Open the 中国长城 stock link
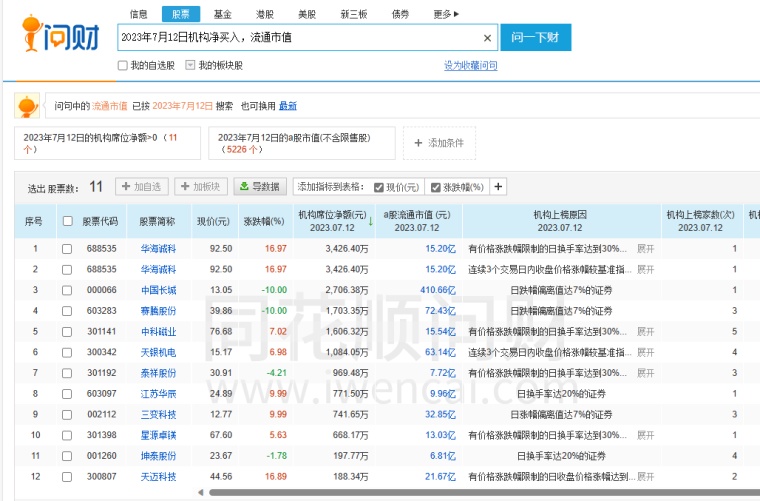760x501 pixels. pos(158,290)
